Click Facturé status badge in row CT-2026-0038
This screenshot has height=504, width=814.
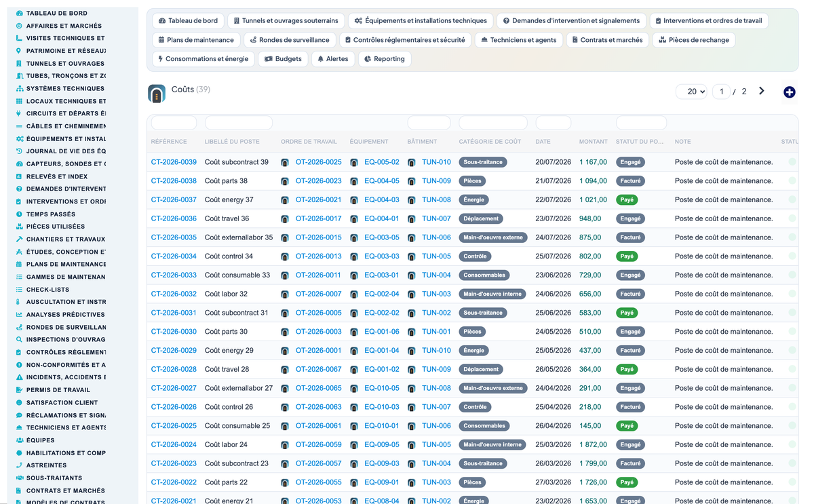[x=630, y=181]
